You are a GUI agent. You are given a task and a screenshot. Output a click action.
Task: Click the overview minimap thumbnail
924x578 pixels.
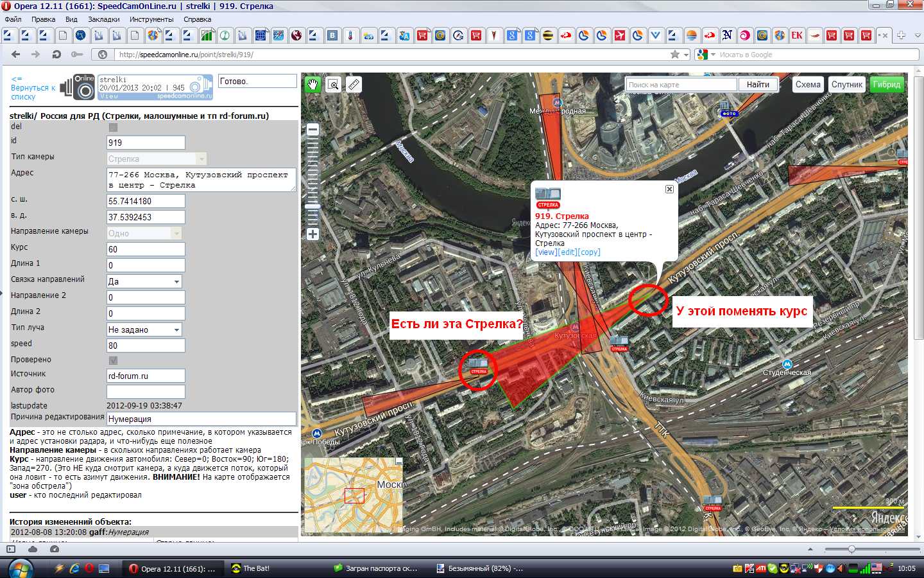click(353, 495)
